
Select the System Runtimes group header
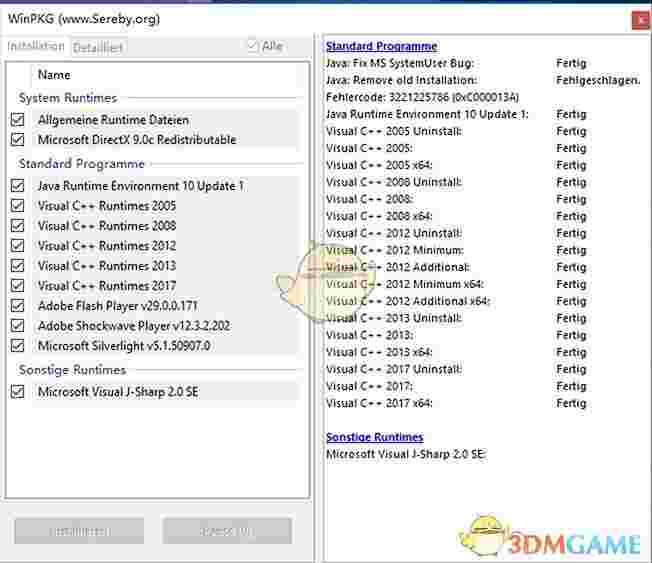(x=68, y=98)
